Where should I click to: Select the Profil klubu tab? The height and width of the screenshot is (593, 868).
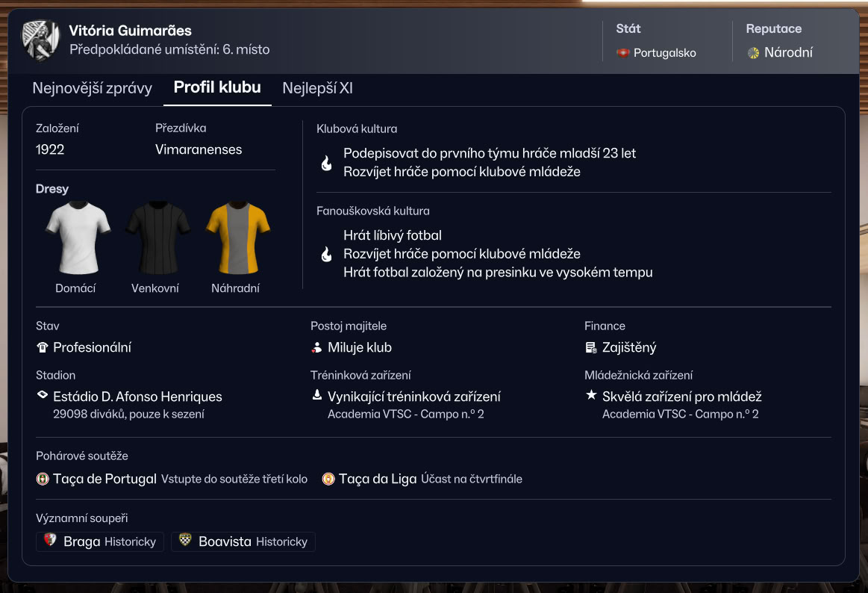point(217,87)
